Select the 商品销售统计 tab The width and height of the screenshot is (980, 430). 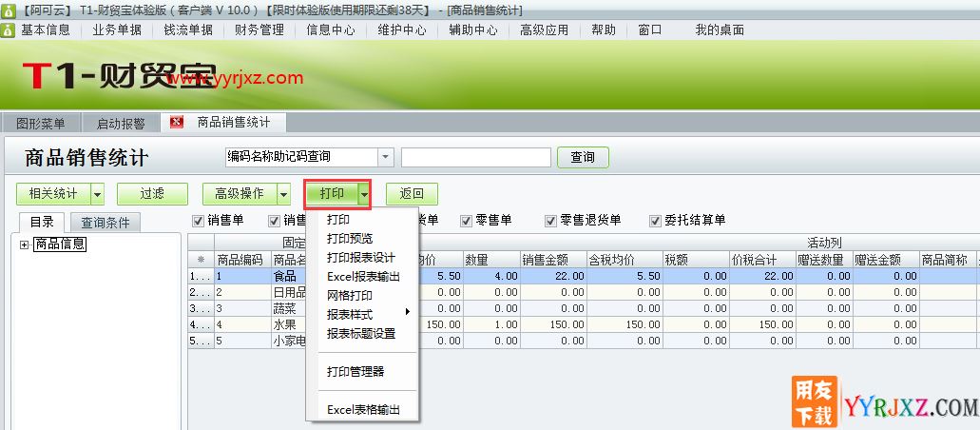pyautogui.click(x=234, y=122)
